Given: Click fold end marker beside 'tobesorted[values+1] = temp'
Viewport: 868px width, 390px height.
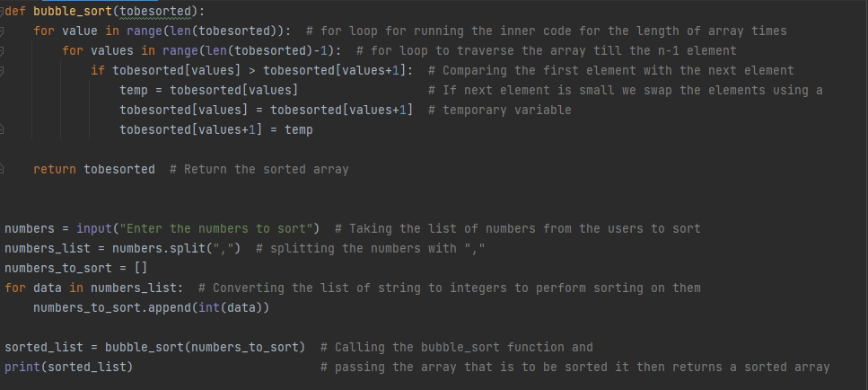Looking at the screenshot, I should point(2,130).
